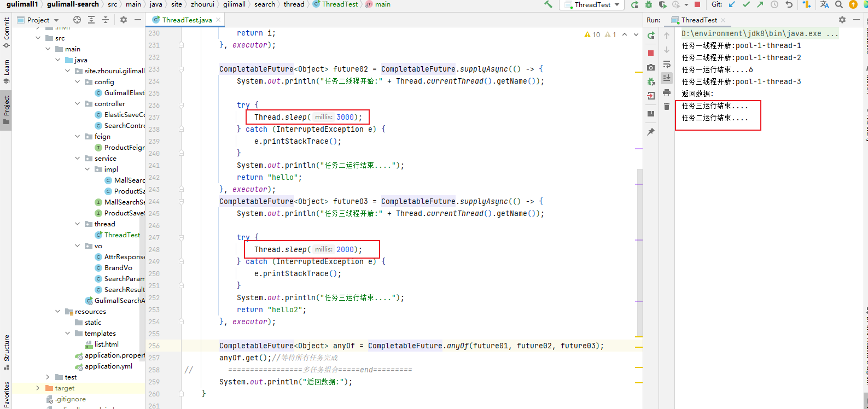Collapse the vo package
Viewport: 868px width, 409px height.
[77, 246]
